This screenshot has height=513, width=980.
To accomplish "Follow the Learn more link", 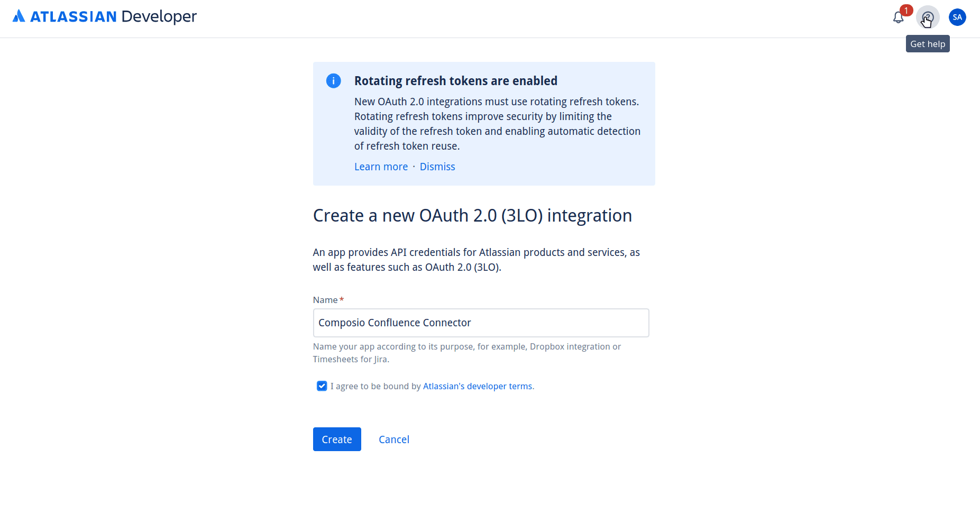I will 381,167.
